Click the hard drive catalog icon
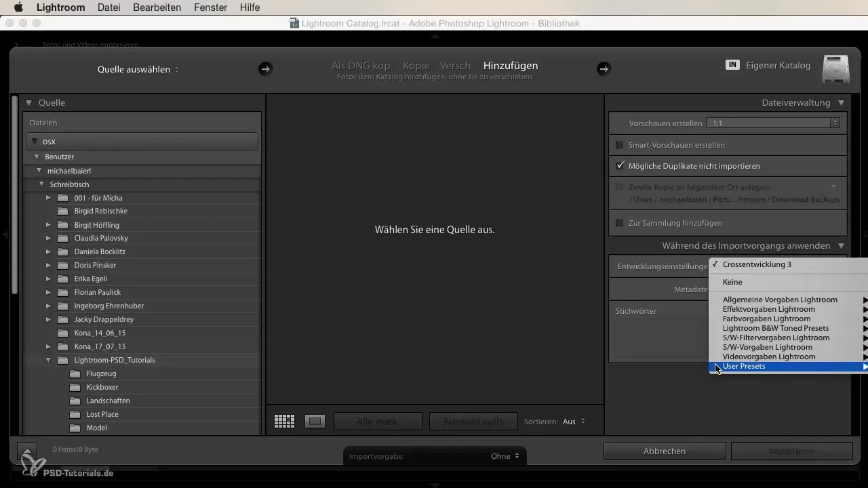868x488 pixels. point(836,68)
